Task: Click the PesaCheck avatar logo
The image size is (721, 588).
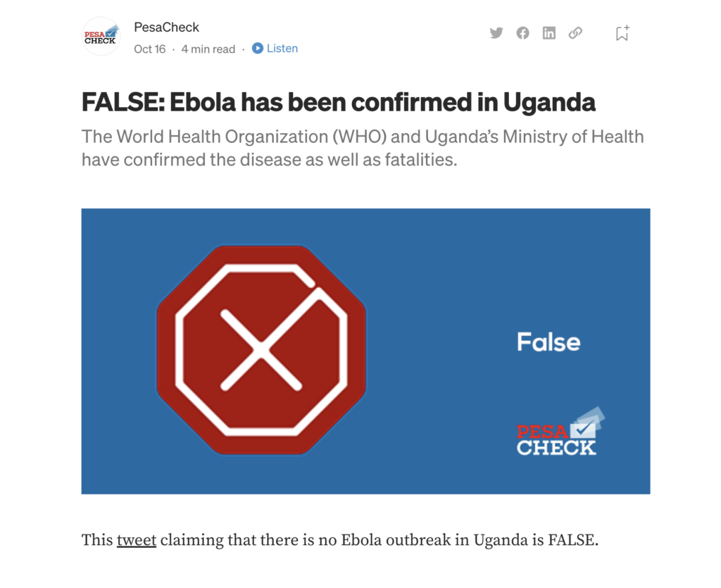Action: coord(101,37)
